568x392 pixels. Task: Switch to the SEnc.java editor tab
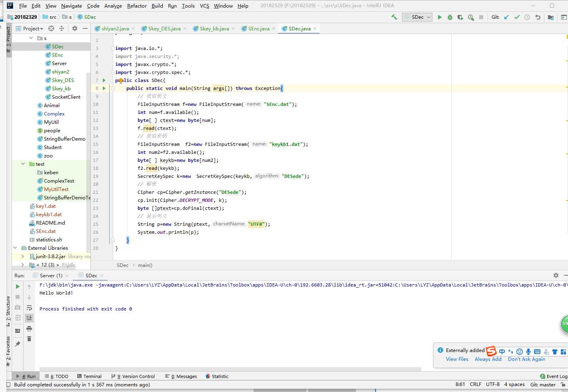pos(258,28)
